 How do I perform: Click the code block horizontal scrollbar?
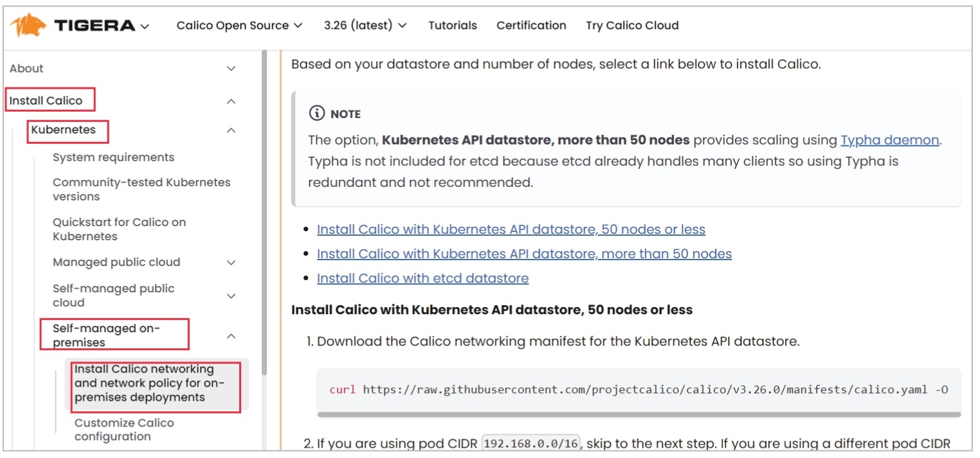[x=639, y=414]
